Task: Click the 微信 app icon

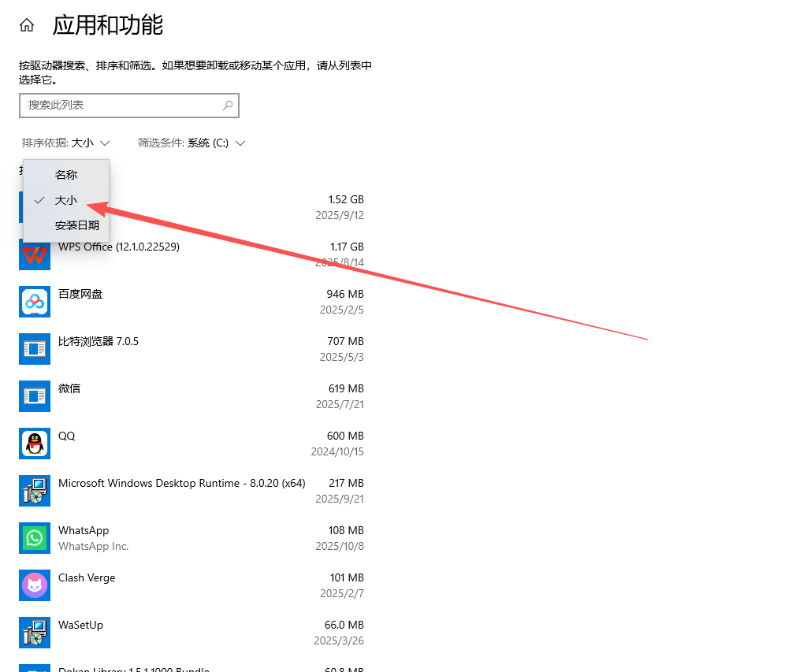Action: pos(35,396)
